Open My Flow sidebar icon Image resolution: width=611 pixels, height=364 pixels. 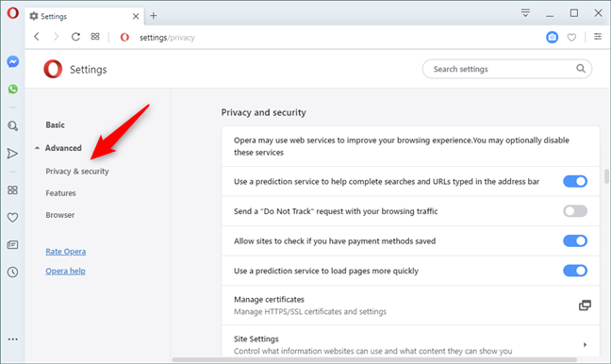point(12,154)
